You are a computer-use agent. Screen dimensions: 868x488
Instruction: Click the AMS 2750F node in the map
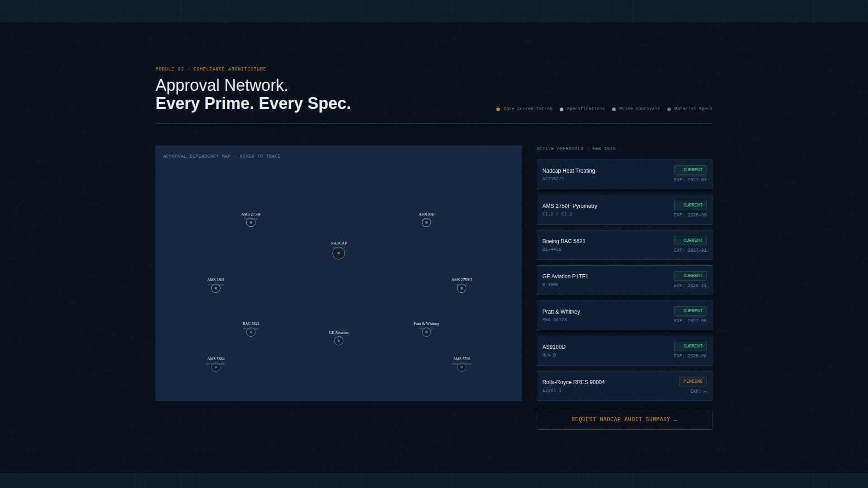[x=251, y=222]
